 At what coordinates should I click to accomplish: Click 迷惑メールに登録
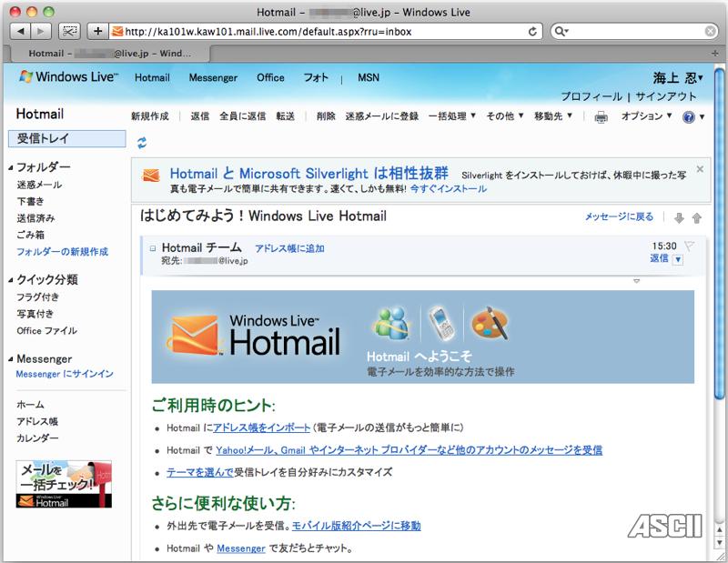tap(382, 116)
